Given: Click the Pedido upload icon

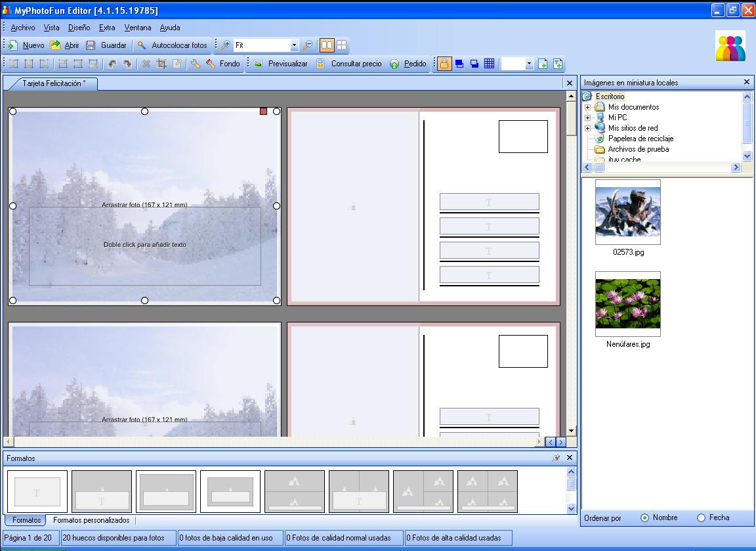Looking at the screenshot, I should (394, 64).
